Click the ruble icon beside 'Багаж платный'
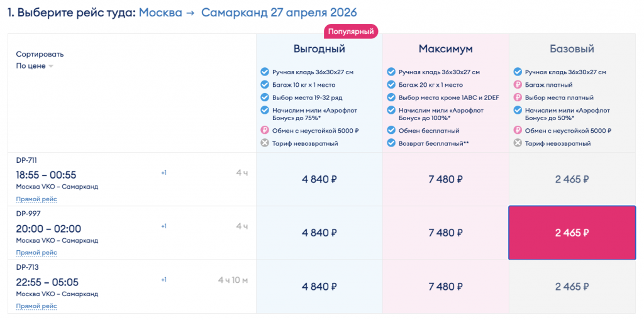 518,85
